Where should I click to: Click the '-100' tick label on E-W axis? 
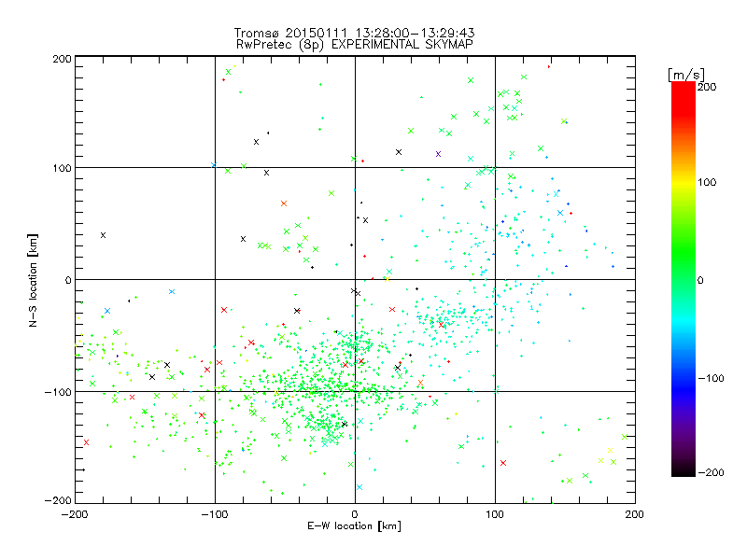215,514
